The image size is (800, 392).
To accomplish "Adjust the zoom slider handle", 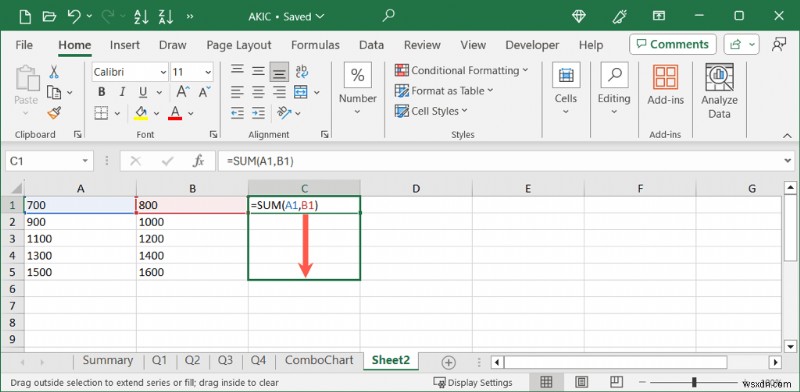I will [x=694, y=382].
